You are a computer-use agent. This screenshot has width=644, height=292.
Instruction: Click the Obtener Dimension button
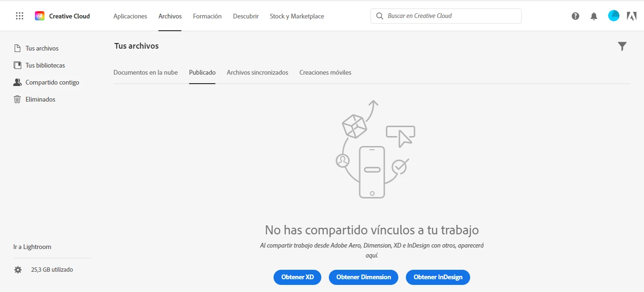pos(363,277)
